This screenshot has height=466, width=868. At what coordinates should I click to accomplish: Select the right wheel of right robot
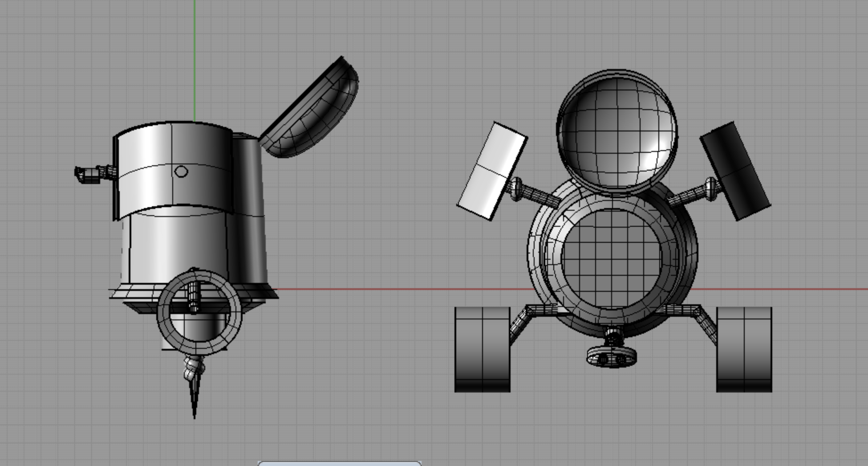click(744, 350)
